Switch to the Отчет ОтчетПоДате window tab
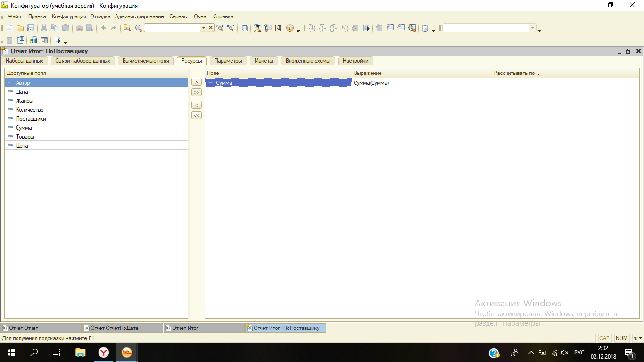 point(123,328)
